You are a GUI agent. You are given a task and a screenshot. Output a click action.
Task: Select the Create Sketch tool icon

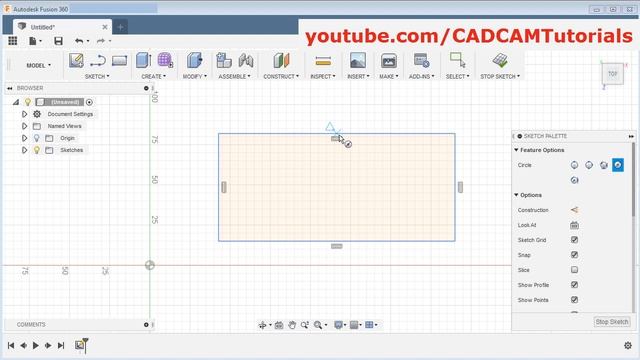point(76,60)
